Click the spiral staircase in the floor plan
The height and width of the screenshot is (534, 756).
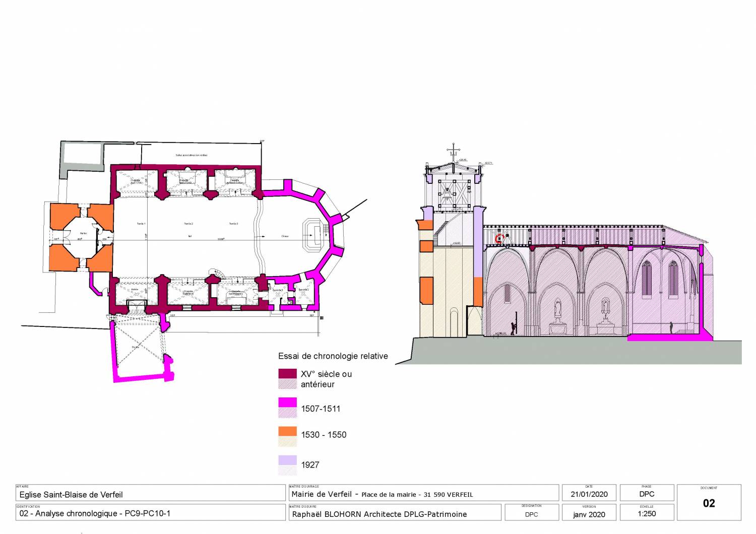click(215, 274)
